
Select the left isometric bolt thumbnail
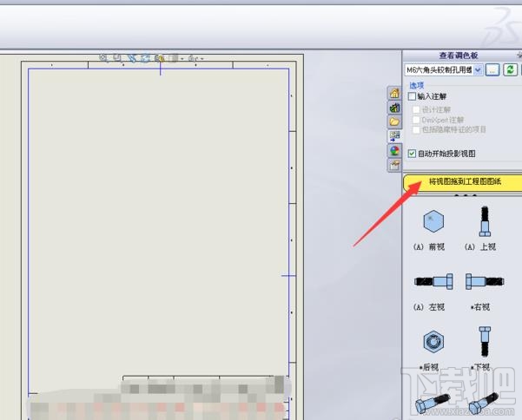pos(433,404)
